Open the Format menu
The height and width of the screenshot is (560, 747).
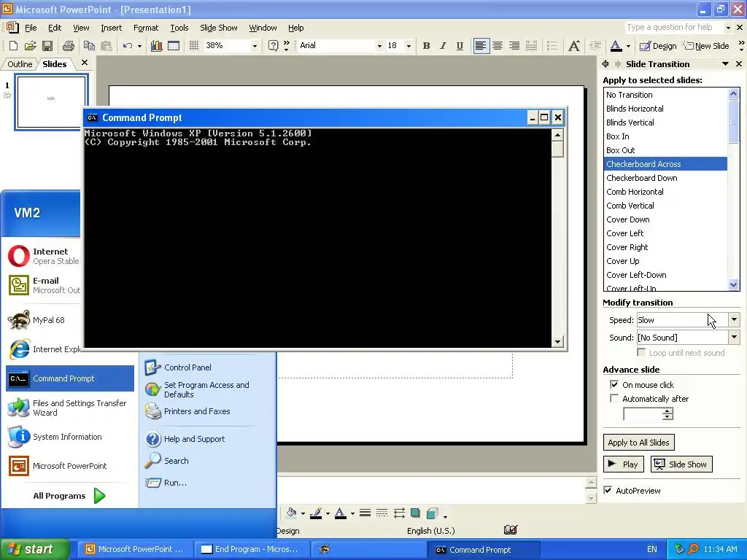[x=146, y=28]
